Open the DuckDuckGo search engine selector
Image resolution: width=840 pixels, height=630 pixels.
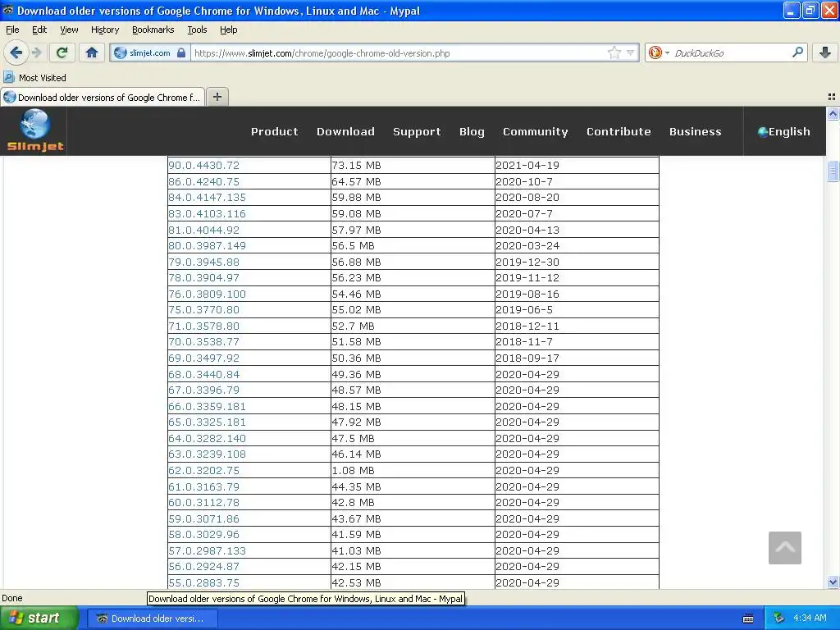(659, 52)
